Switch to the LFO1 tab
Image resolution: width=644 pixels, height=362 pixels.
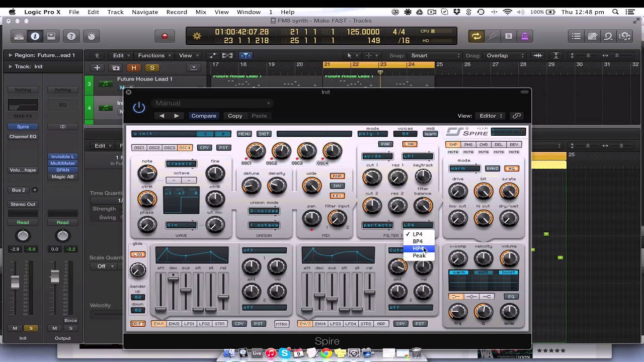click(189, 324)
